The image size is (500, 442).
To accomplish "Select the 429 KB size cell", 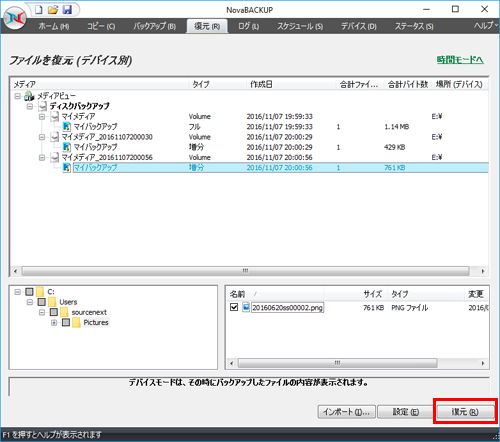I will tap(394, 147).
